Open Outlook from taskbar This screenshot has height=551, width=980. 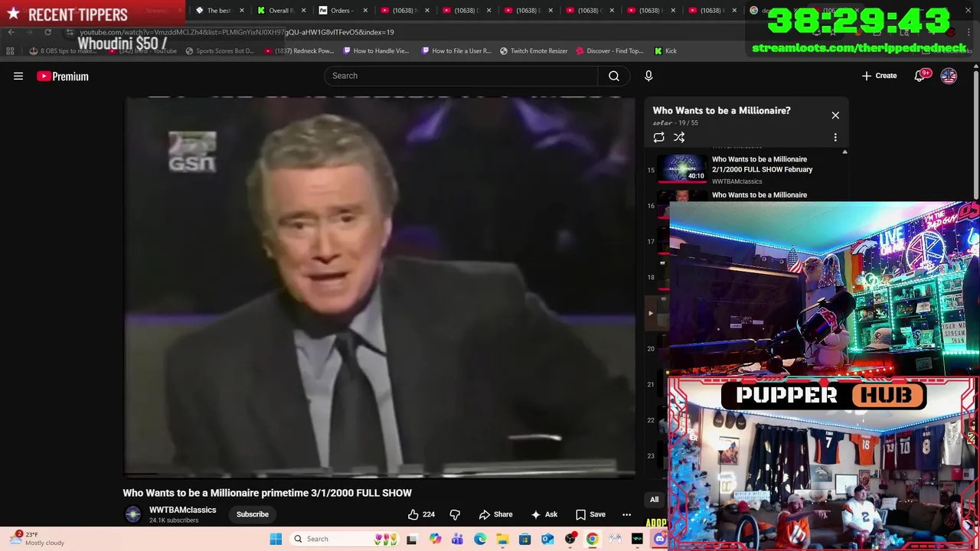click(547, 539)
